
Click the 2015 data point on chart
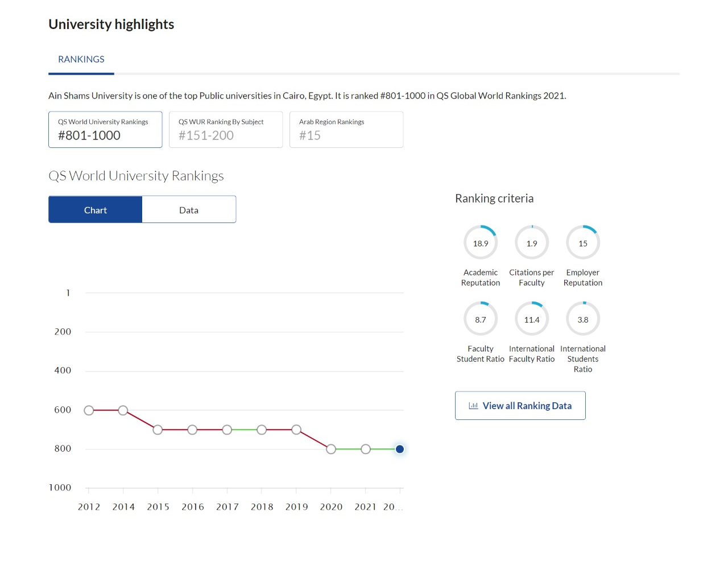point(158,430)
